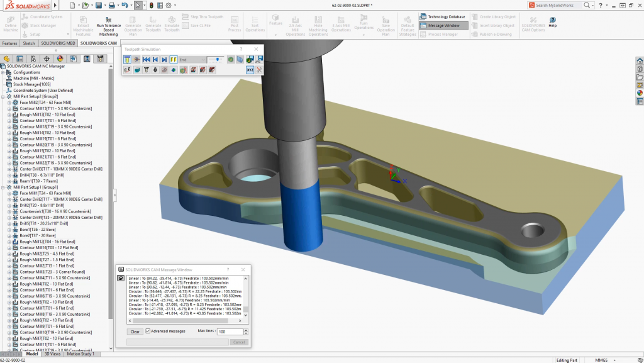Switch to the SOLIDWORKS CAM tab
This screenshot has height=363, width=644.
(99, 43)
